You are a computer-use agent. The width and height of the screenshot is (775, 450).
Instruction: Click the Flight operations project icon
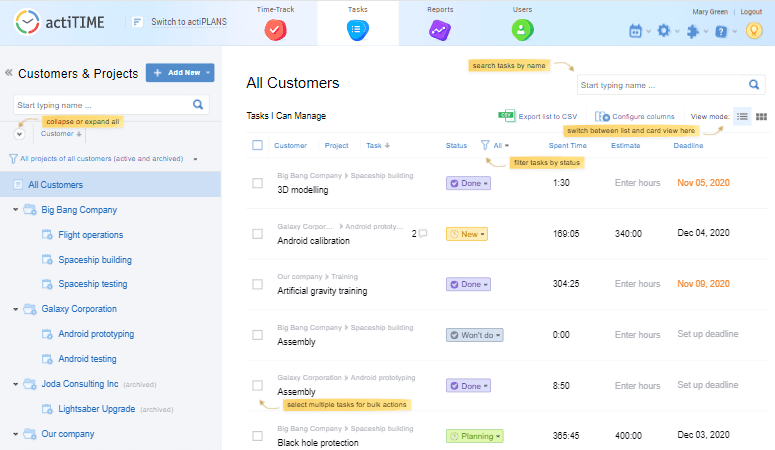(47, 234)
